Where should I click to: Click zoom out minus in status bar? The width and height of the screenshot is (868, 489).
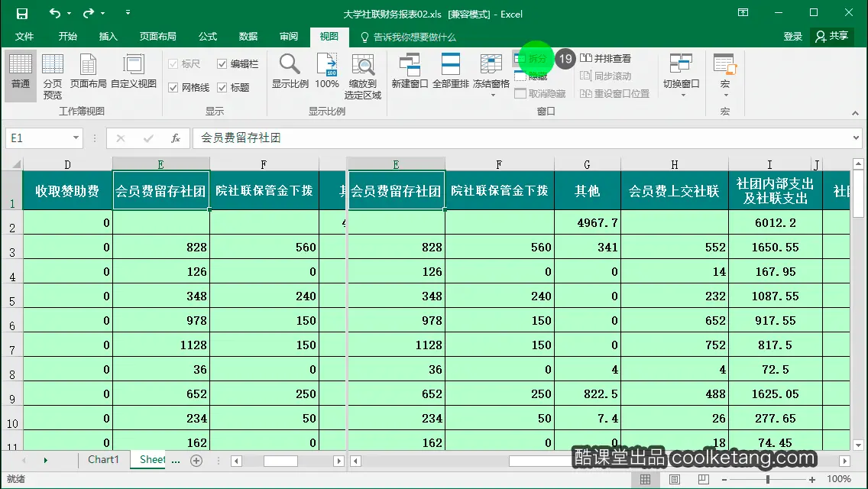[x=724, y=480]
